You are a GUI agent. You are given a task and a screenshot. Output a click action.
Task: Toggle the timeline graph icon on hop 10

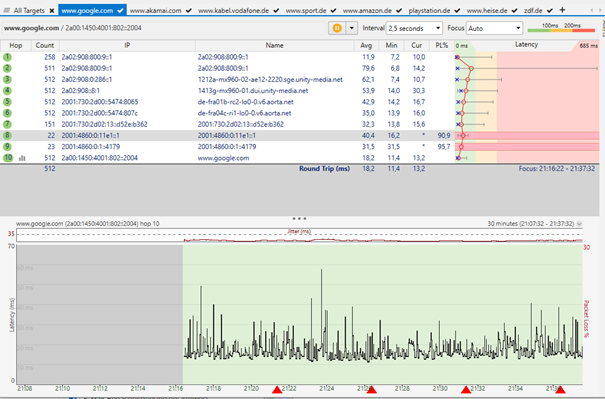pos(22,158)
